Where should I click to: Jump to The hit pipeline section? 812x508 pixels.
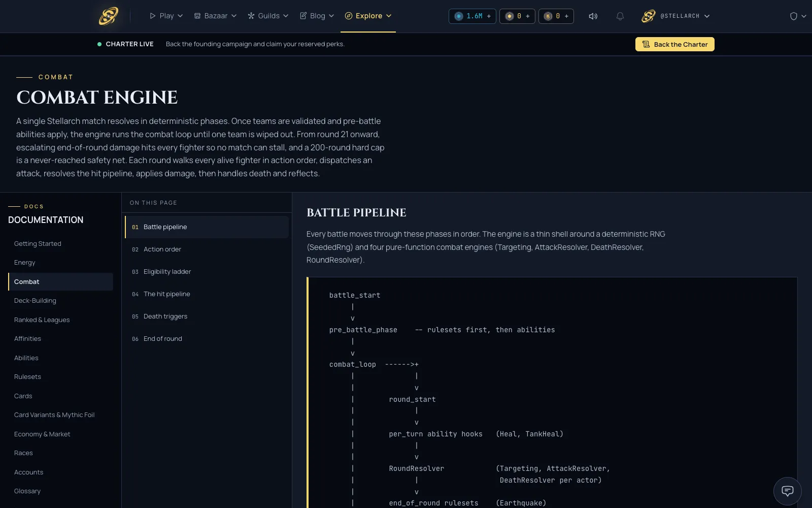coord(207,294)
